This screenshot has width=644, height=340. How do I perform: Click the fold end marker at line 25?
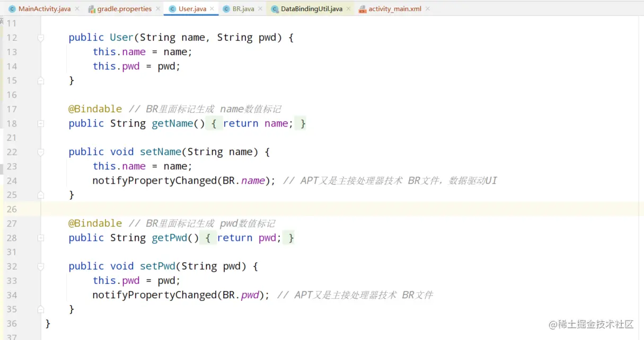point(41,195)
